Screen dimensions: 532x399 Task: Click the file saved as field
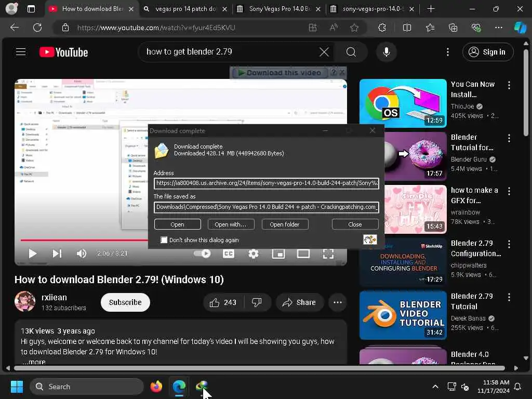pos(267,207)
